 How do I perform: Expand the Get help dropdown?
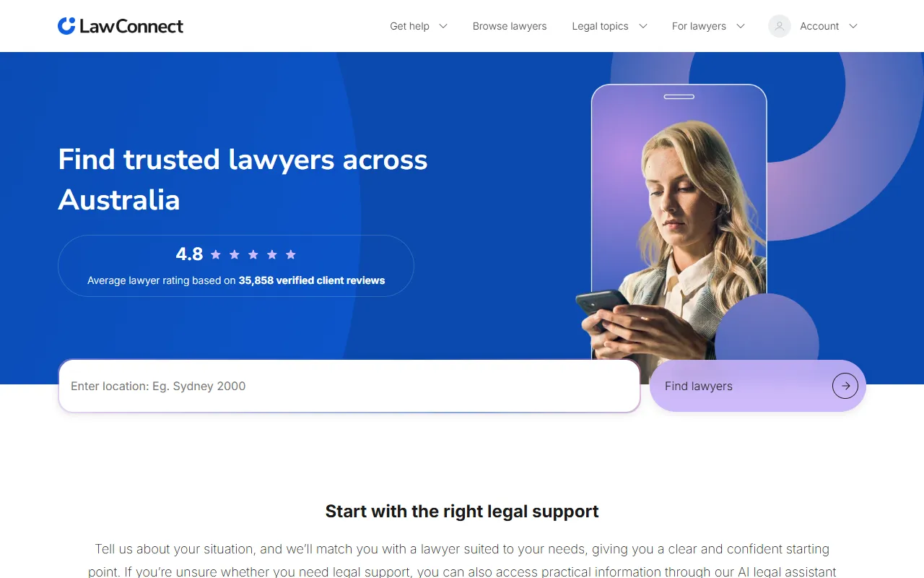pyautogui.click(x=419, y=26)
